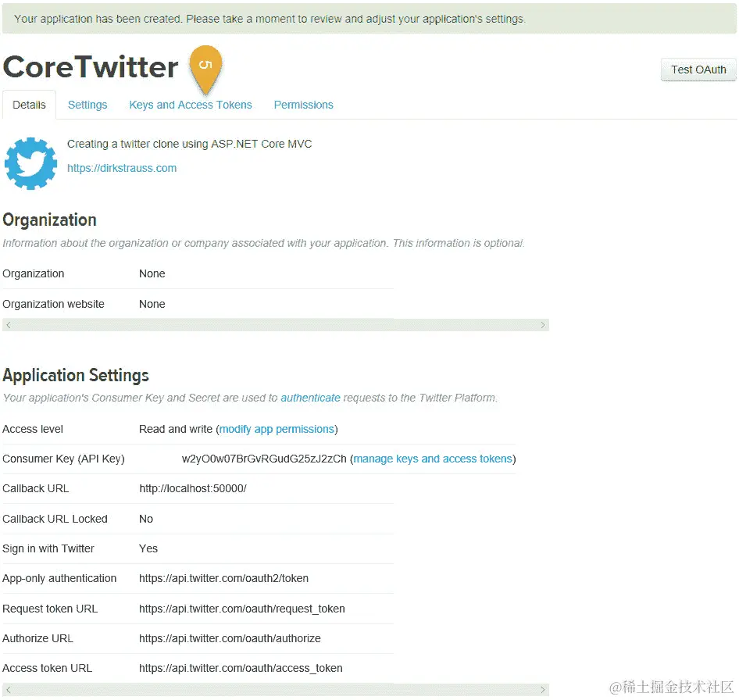
Task: Follow the authenticate link
Action: (311, 398)
